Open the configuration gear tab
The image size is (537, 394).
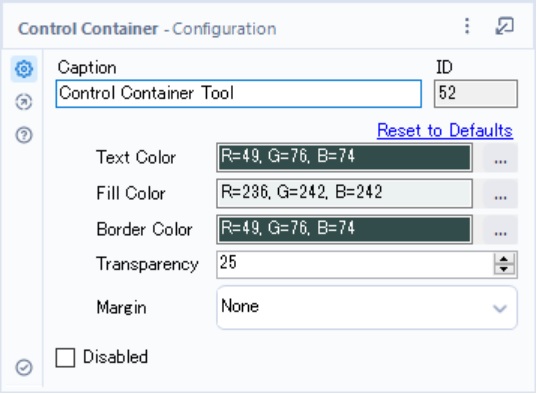(x=24, y=69)
